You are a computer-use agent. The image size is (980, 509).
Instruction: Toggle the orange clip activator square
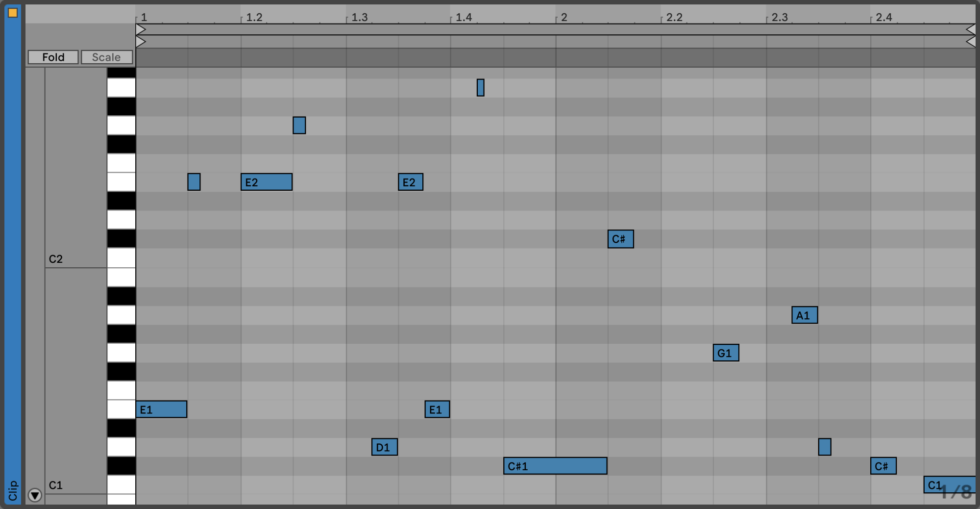point(13,13)
